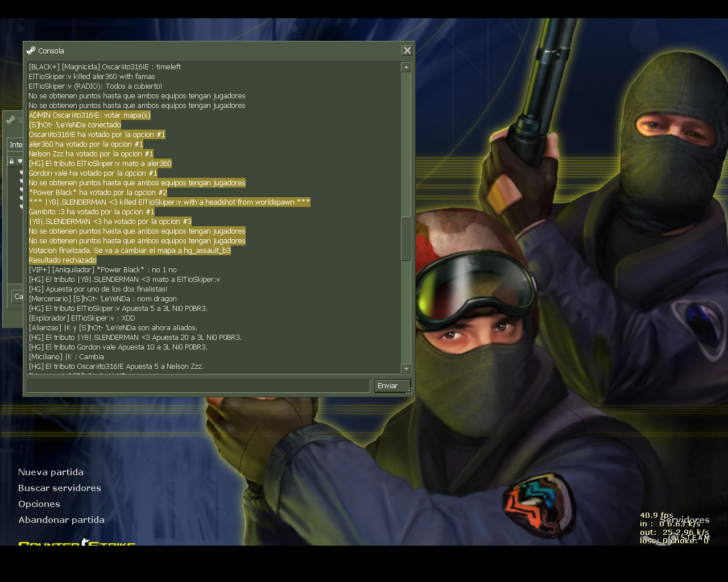Open Buscar servidores from main menu
The height and width of the screenshot is (582, 728).
(x=59, y=488)
